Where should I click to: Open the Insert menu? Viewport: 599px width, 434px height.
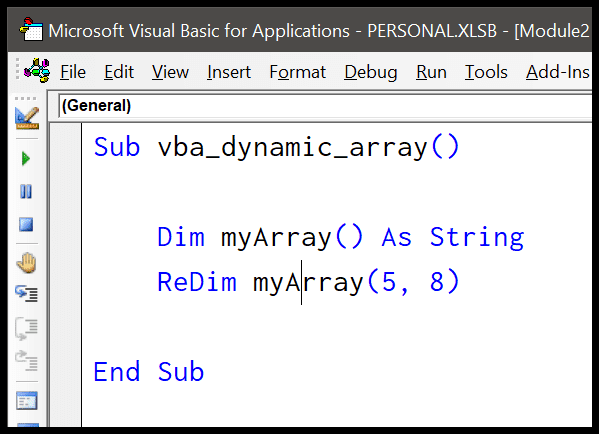tap(229, 72)
